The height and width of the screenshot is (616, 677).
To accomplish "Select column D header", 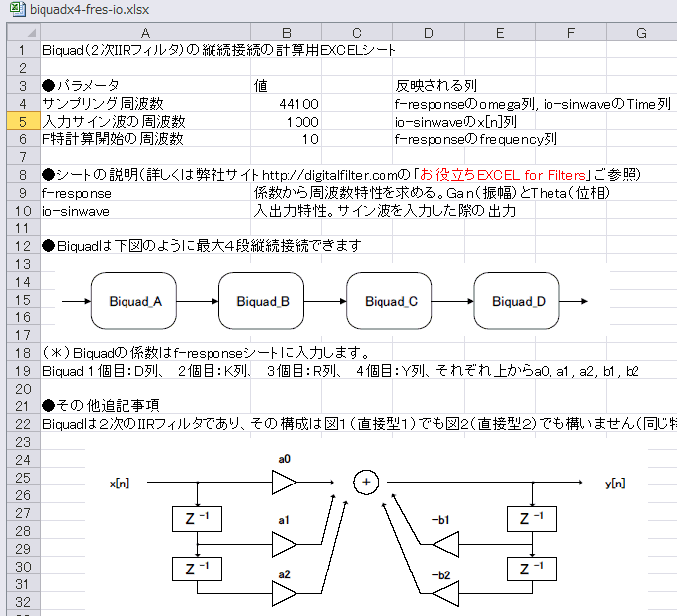I will [x=428, y=33].
